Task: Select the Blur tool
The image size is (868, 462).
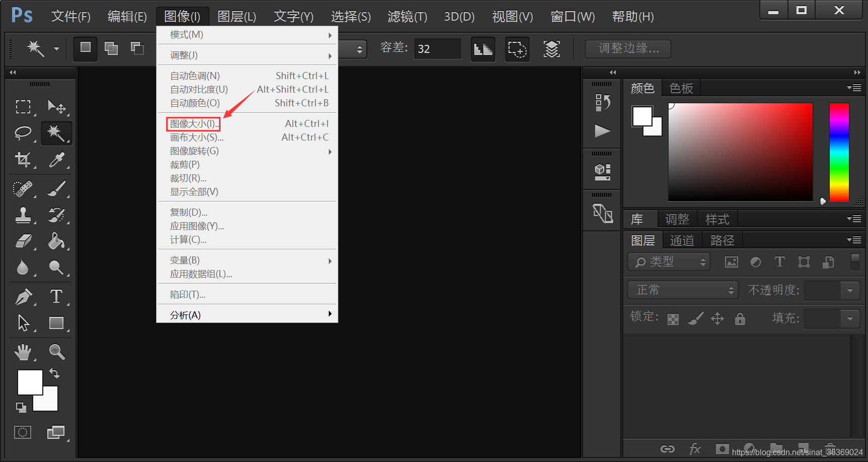Action: click(x=23, y=268)
